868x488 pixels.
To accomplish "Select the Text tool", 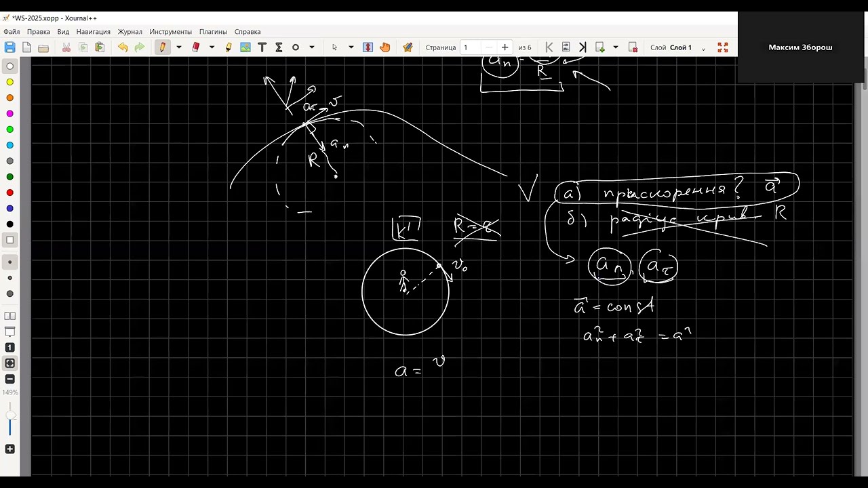I will [x=262, y=47].
